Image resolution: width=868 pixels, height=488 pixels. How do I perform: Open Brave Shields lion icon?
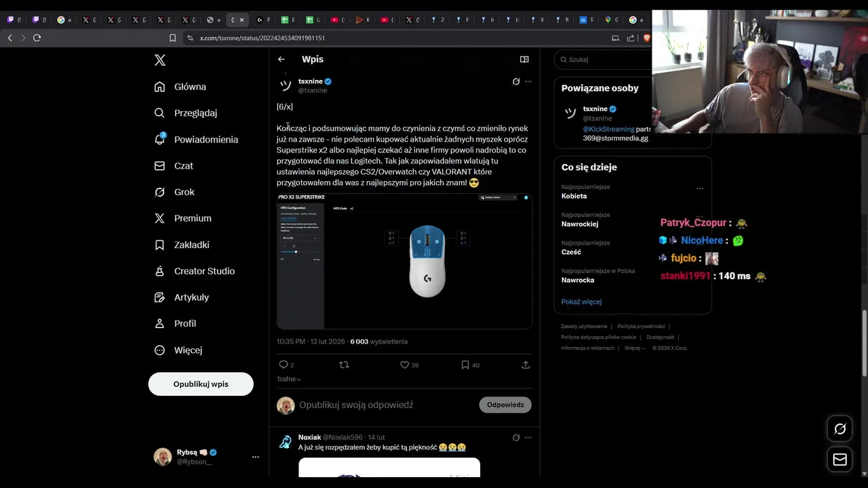pyautogui.click(x=646, y=38)
